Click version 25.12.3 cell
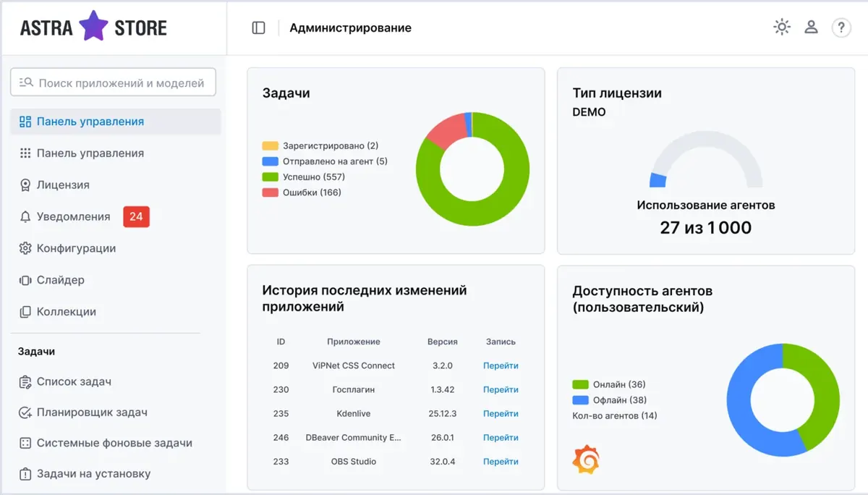The image size is (868, 495). click(443, 413)
